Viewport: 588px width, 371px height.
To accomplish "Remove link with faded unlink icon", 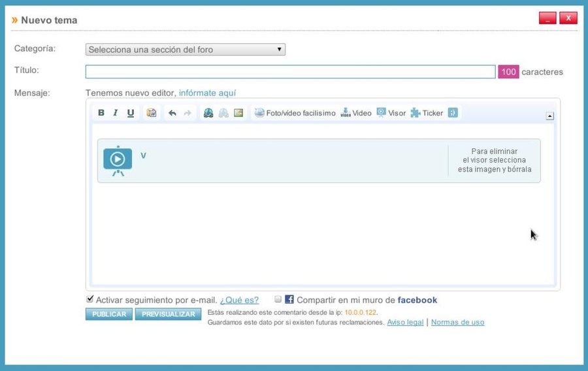I will coord(223,113).
